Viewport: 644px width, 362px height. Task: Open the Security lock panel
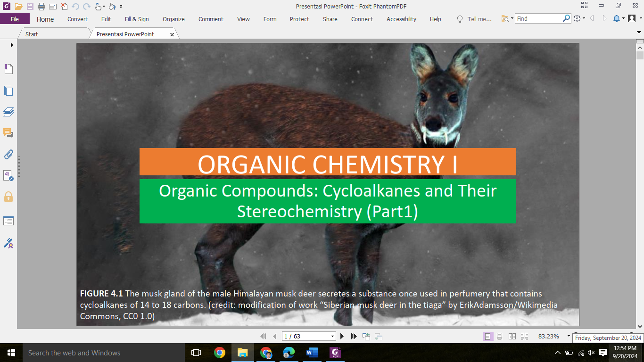(x=8, y=197)
